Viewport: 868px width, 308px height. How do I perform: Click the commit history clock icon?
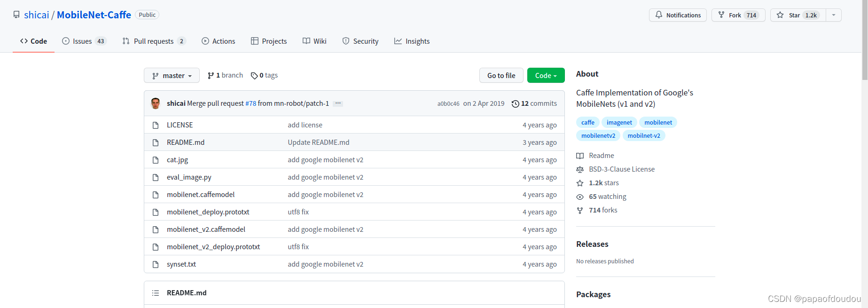516,104
